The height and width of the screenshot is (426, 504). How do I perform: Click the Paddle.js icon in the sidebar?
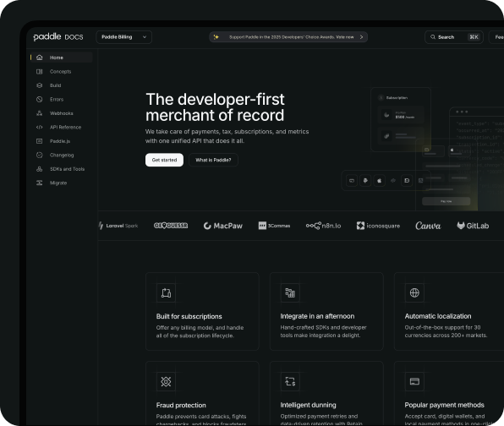pyautogui.click(x=39, y=141)
